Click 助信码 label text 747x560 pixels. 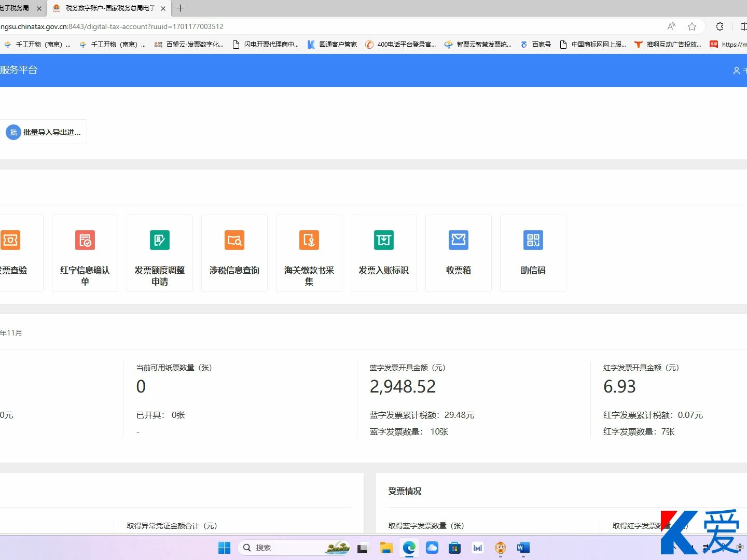533,270
